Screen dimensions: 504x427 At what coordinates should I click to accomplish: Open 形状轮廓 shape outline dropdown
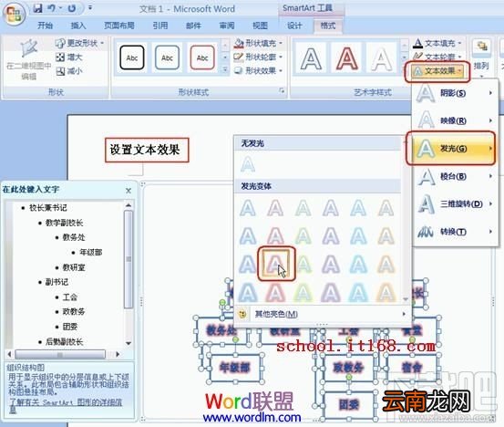click(x=258, y=57)
